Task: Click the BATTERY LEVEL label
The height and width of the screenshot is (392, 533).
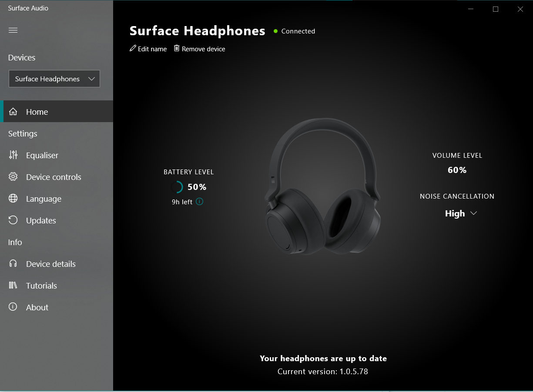Action: (189, 172)
